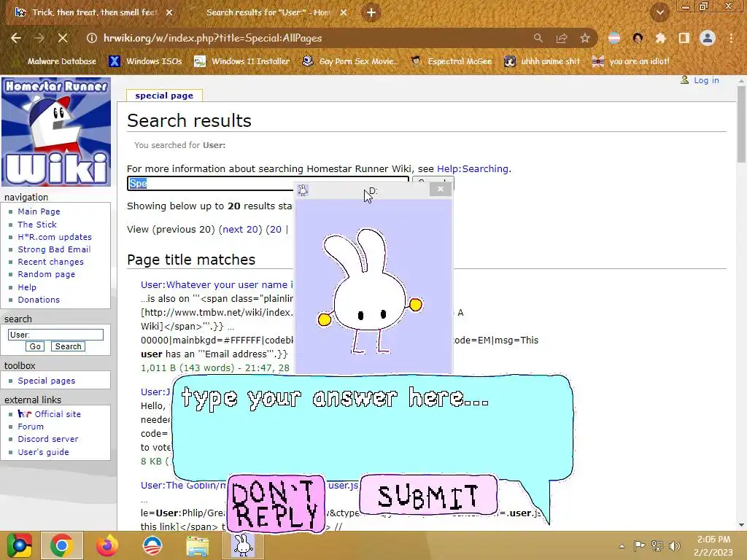Open The Stick navigation link
This screenshot has width=747, height=560.
(37, 225)
